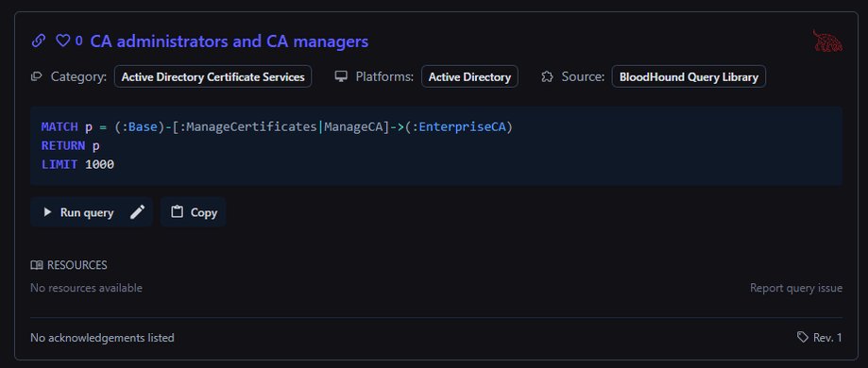The height and width of the screenshot is (368, 868).
Task: Click the LIMIT 1000 line
Action: tap(77, 164)
